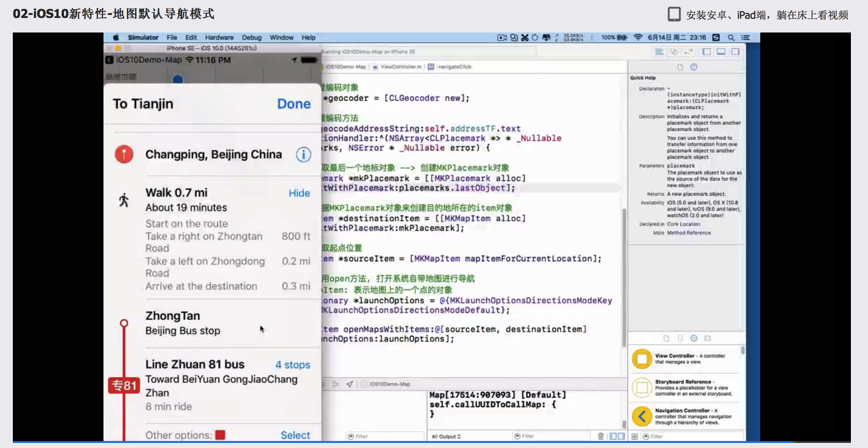The image size is (868, 448).
Task: Check the 安装安卓、iPad端 checkbox
Action: 674,14
